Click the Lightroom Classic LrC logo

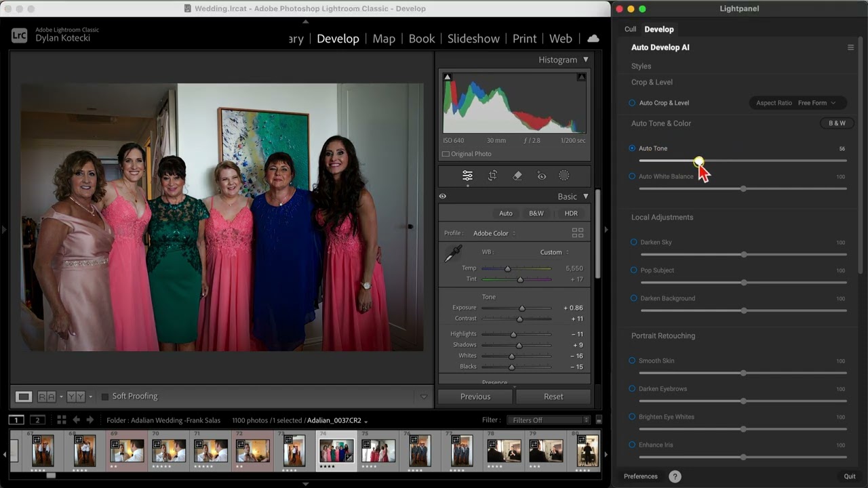20,35
